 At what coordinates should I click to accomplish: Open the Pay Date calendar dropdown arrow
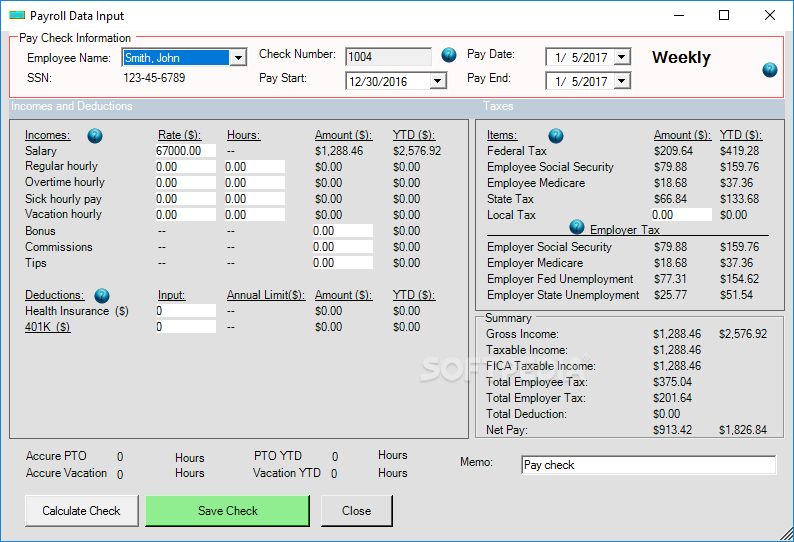pyautogui.click(x=622, y=57)
